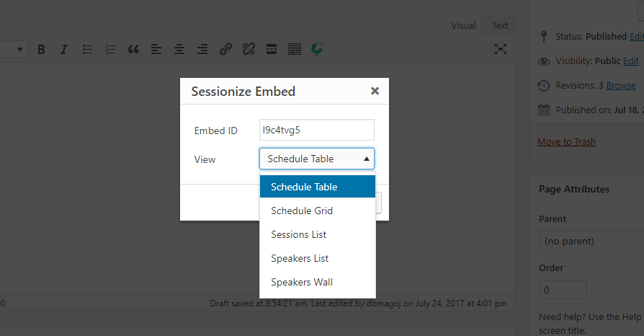
Task: Remove link with the unlink icon
Action: point(249,49)
